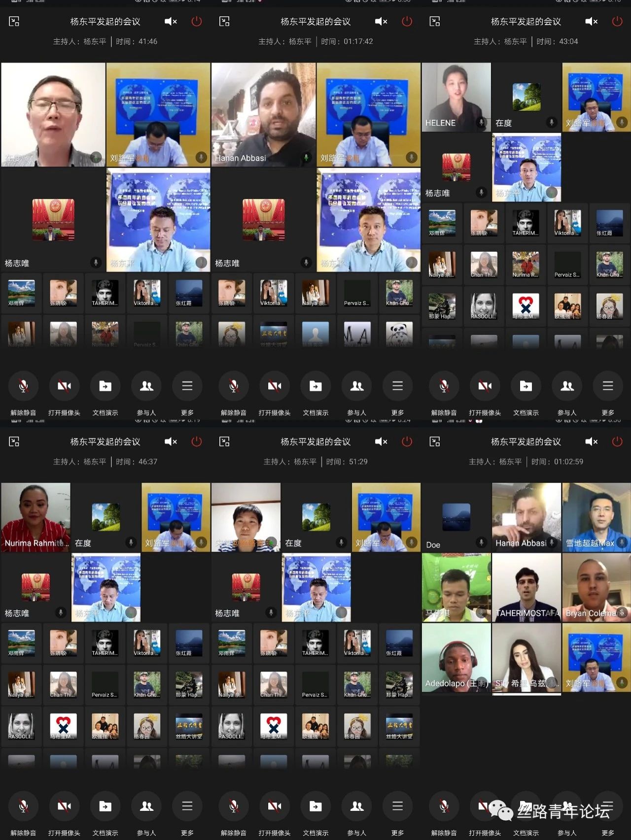This screenshot has height=840, width=631.
Task: Open Bryan Coleman's video tile
Action: point(596,587)
